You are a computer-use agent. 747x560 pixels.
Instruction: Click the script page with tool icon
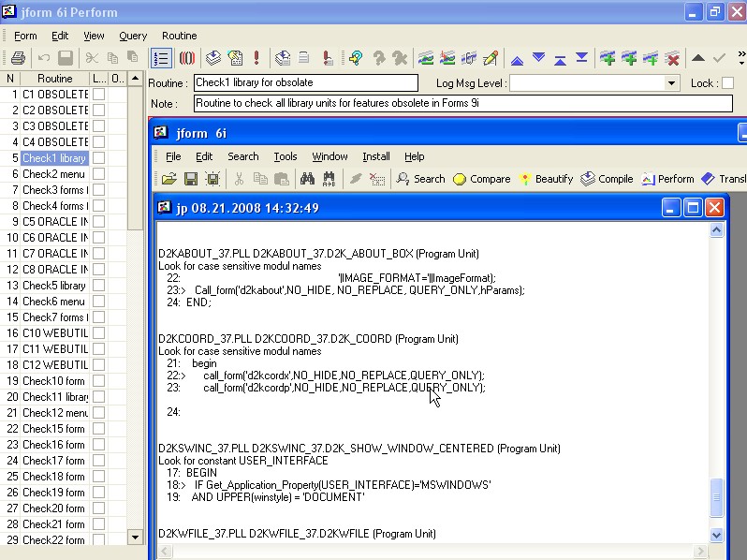point(235,58)
